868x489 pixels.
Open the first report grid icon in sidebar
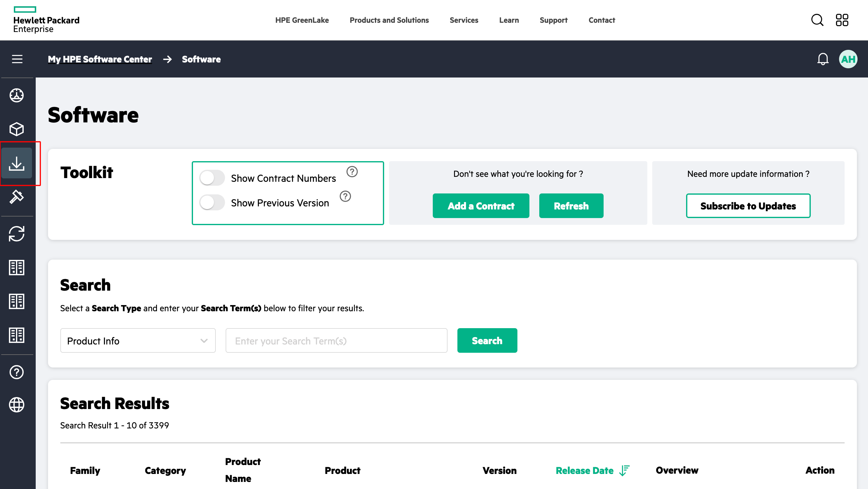17,268
